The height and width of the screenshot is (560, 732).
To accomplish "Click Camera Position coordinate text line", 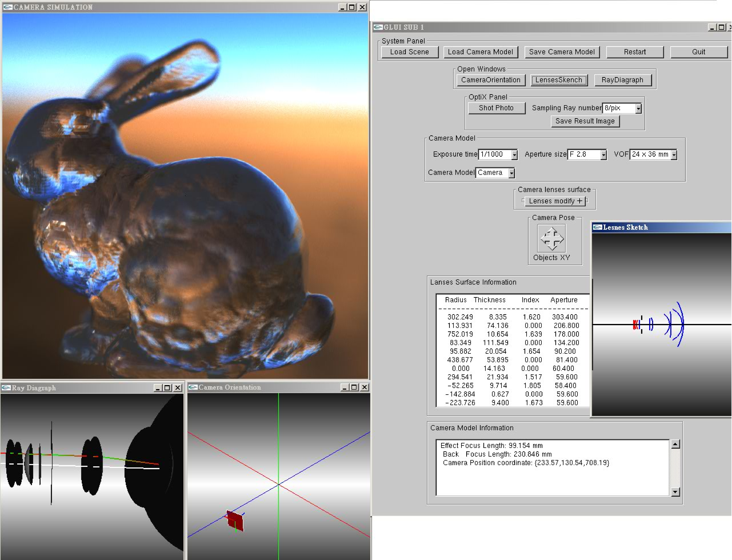I will click(526, 463).
